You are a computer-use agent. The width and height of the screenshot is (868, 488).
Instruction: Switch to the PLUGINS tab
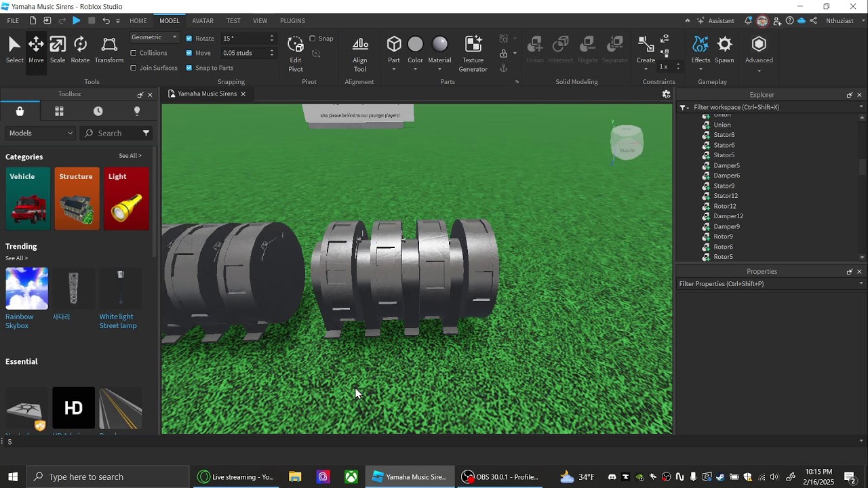[x=292, y=21]
